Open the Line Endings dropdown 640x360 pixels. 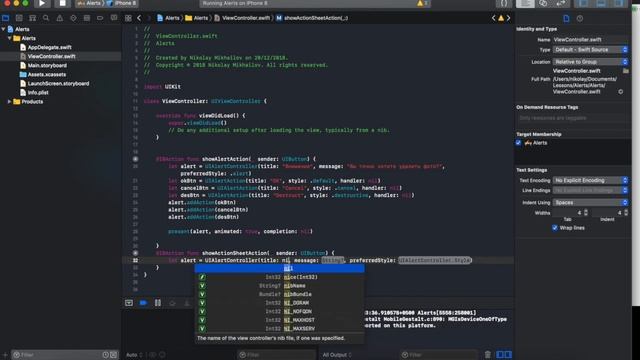591,191
